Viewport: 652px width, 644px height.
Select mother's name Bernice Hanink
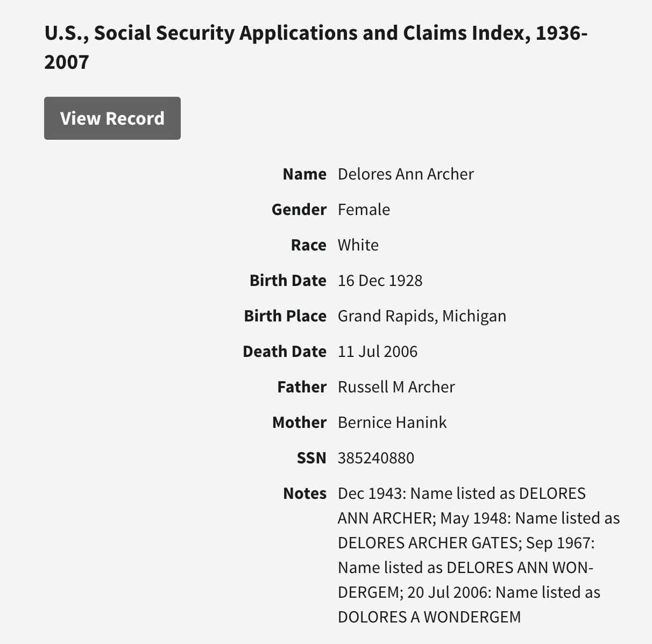tap(392, 423)
